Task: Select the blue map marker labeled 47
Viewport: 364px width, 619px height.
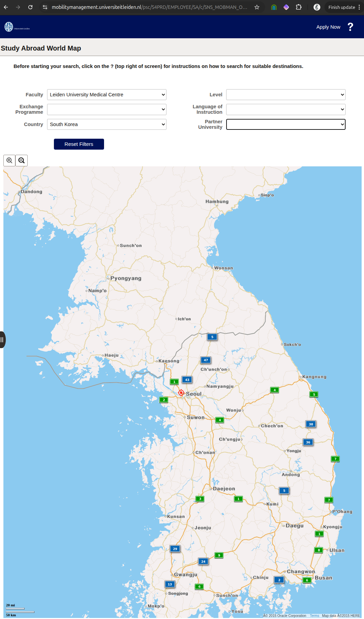Action: point(206,360)
